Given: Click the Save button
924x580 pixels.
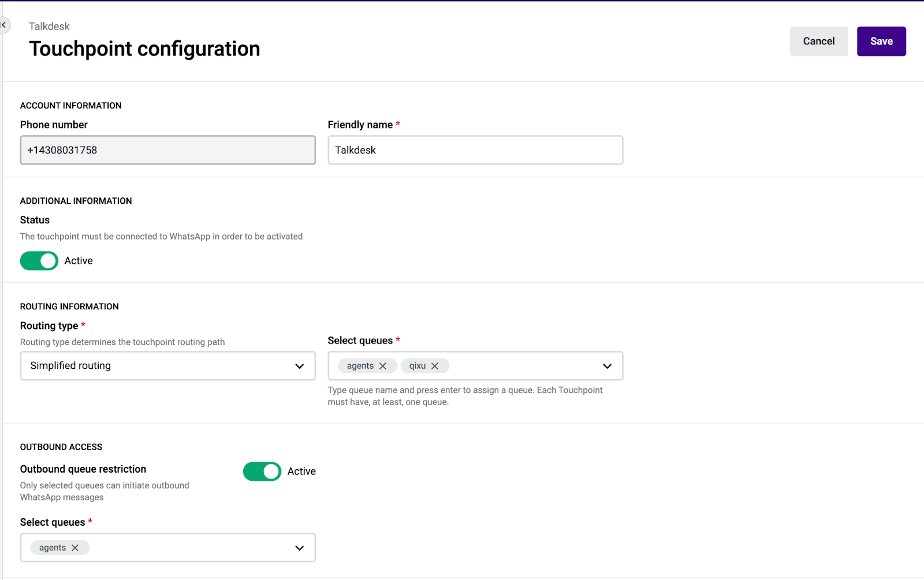Looking at the screenshot, I should (881, 41).
